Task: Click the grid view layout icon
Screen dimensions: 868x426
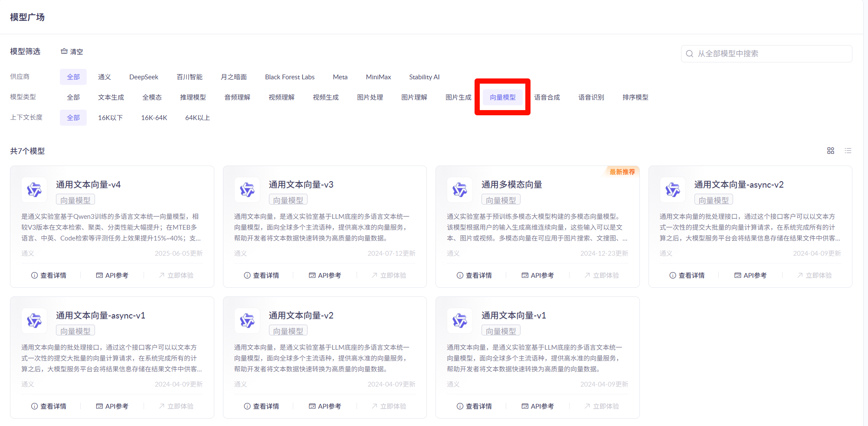Action: pyautogui.click(x=831, y=151)
